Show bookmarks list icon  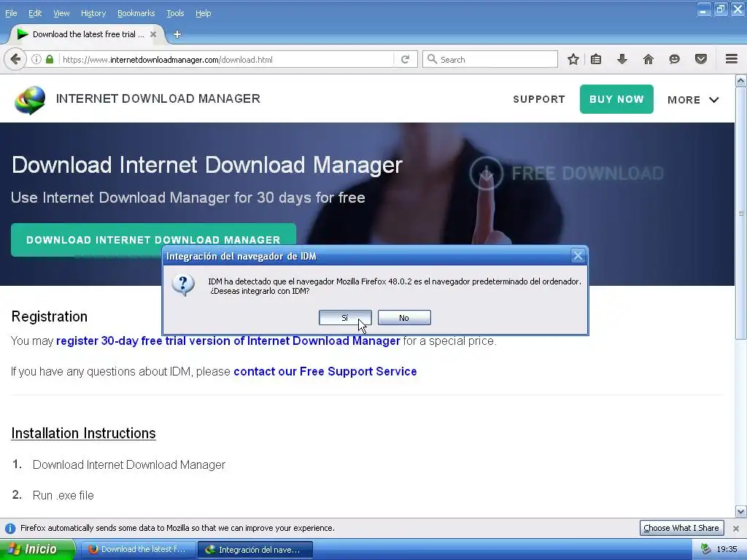pos(596,60)
